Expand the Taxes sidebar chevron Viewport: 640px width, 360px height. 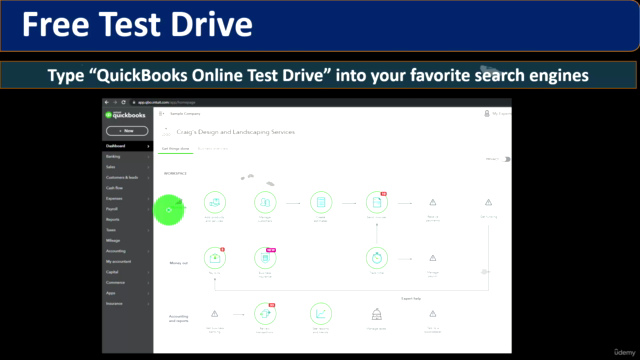pos(148,230)
